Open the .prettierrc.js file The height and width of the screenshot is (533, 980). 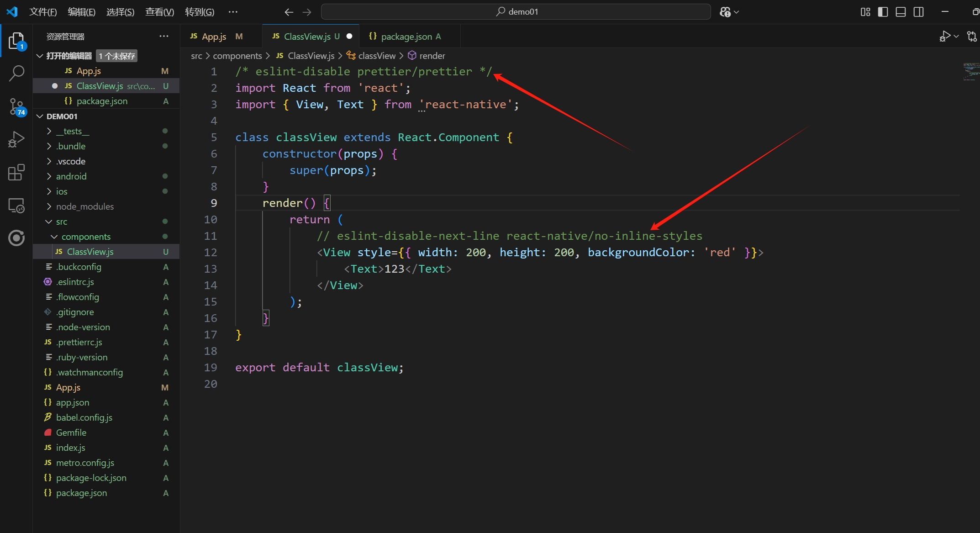tap(106, 342)
